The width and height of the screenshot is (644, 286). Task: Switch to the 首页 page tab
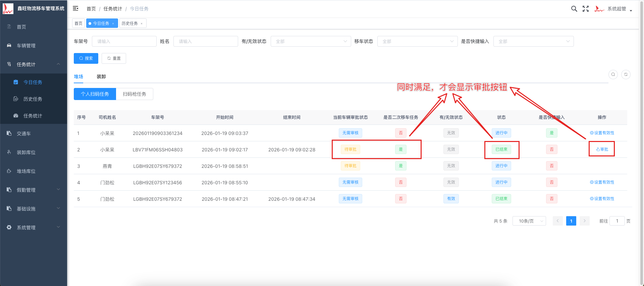(x=78, y=23)
